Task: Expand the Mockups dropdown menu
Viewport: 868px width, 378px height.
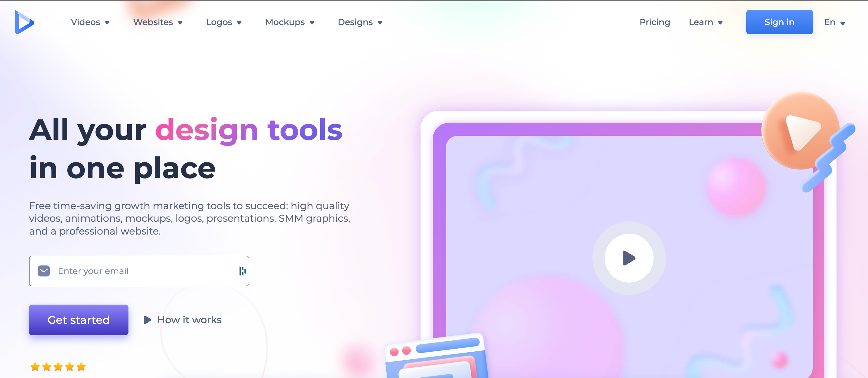Action: [290, 23]
